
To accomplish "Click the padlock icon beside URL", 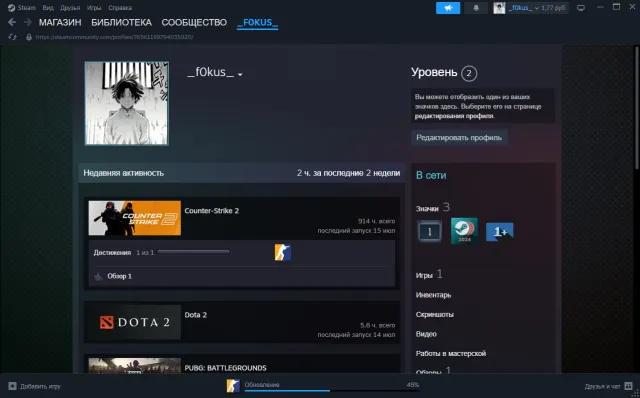I will tap(29, 37).
